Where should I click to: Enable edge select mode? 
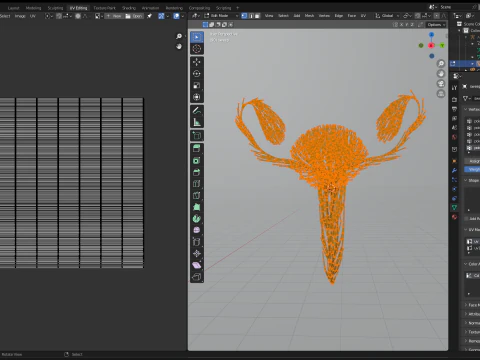point(251,16)
